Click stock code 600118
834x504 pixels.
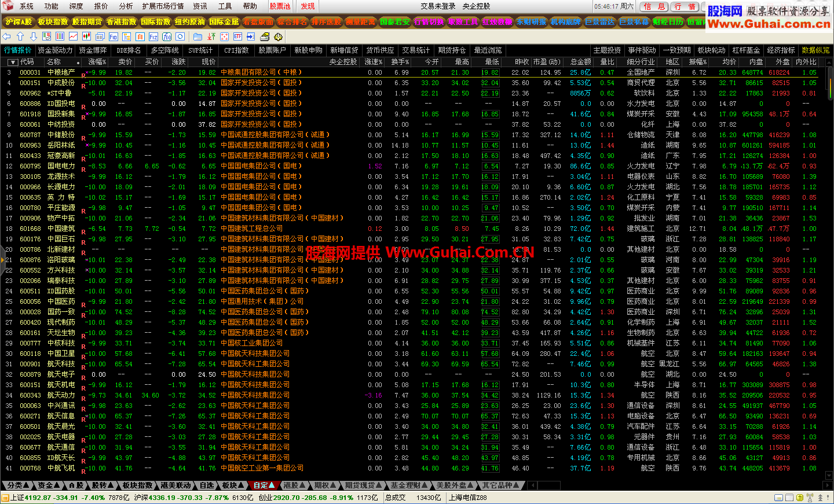point(30,354)
